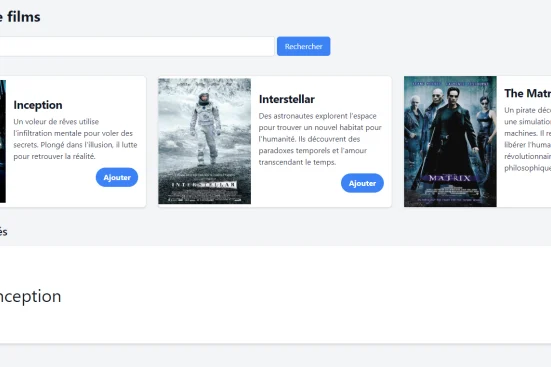Open The Matrix movie poster
The image size is (551, 367).
(x=450, y=141)
